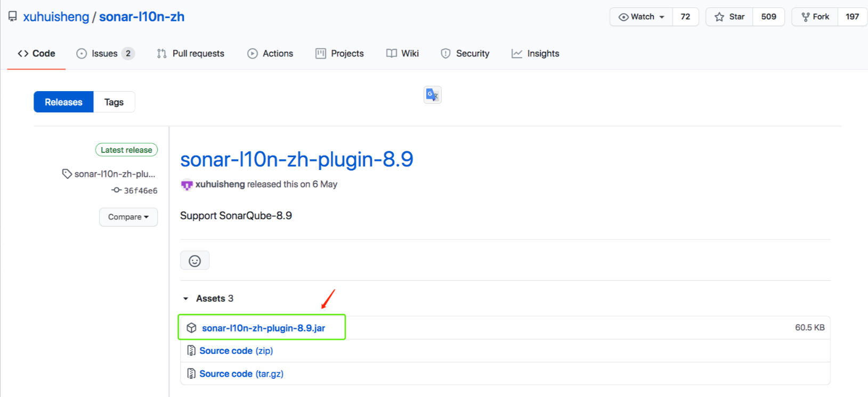Click the zip file icon beside Source code (zip)

[x=191, y=351]
